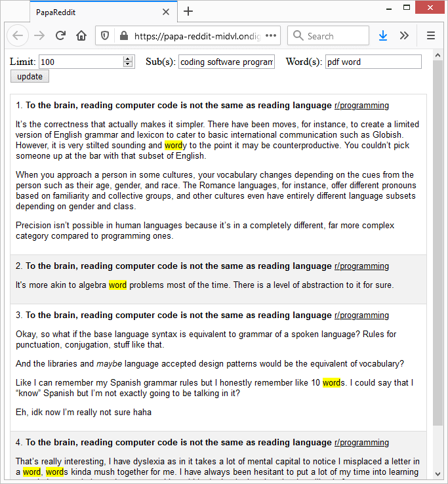Close the PapaReddit tab
The width and height of the screenshot is (448, 484).
point(166,12)
